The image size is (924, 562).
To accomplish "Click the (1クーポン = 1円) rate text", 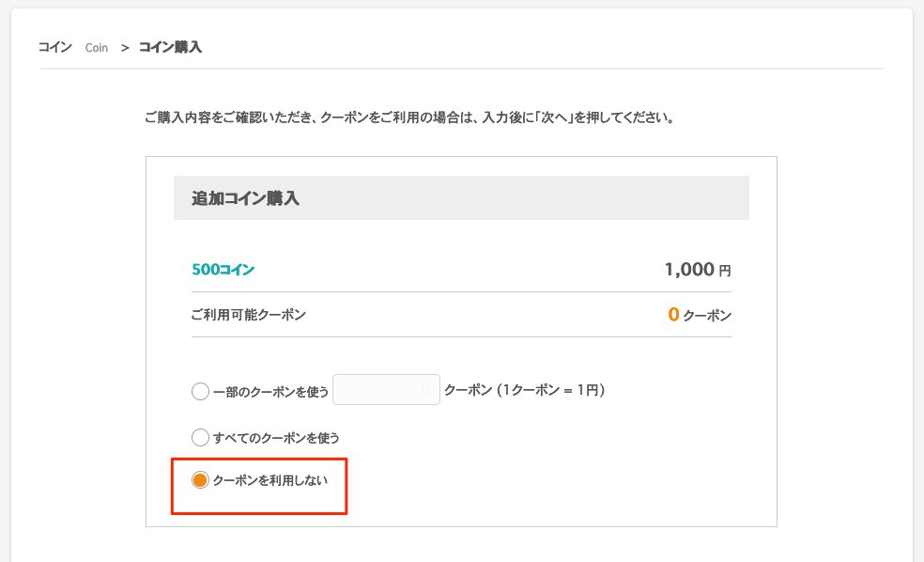I will point(551,390).
